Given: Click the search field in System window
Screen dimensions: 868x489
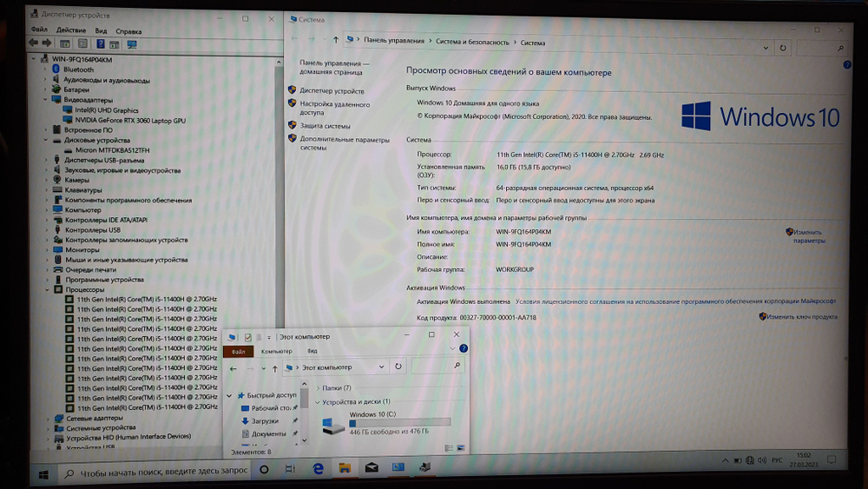Looking at the screenshot, I should [821, 49].
